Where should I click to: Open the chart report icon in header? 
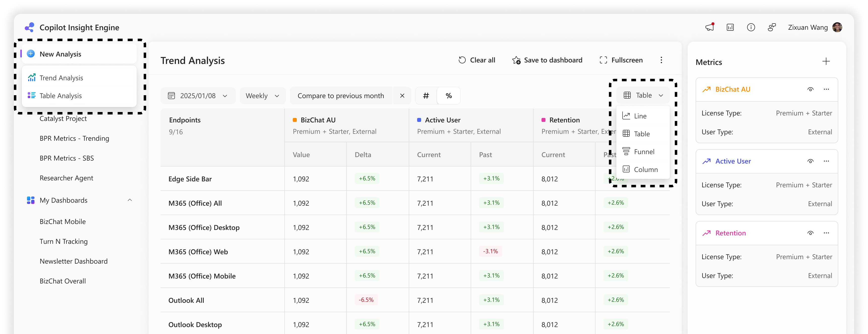coord(730,27)
